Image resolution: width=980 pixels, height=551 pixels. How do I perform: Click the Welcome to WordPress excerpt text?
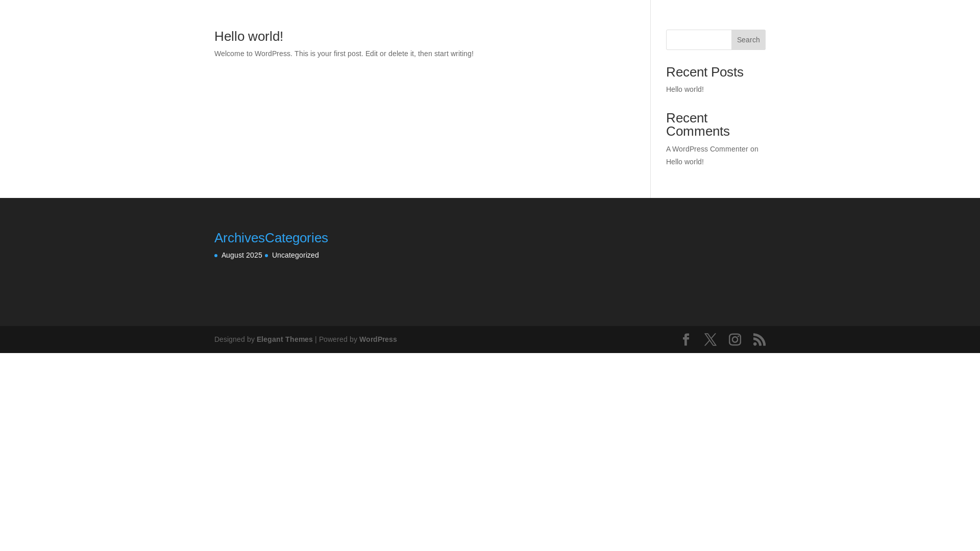[x=344, y=54]
